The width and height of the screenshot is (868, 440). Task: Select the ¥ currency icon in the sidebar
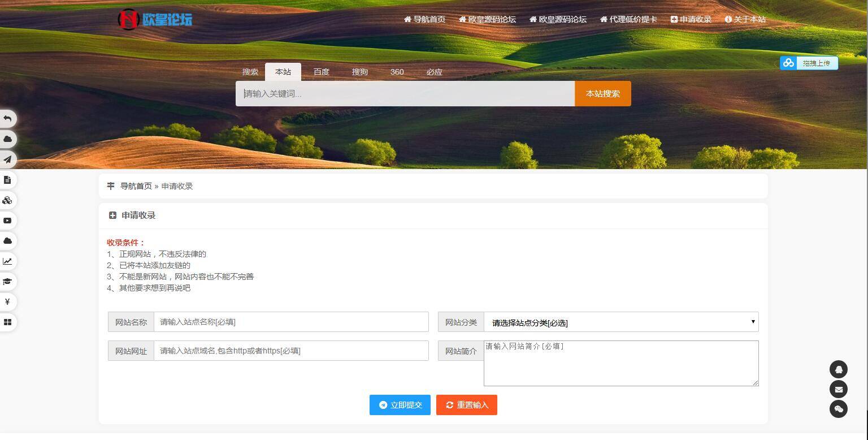tap(7, 302)
